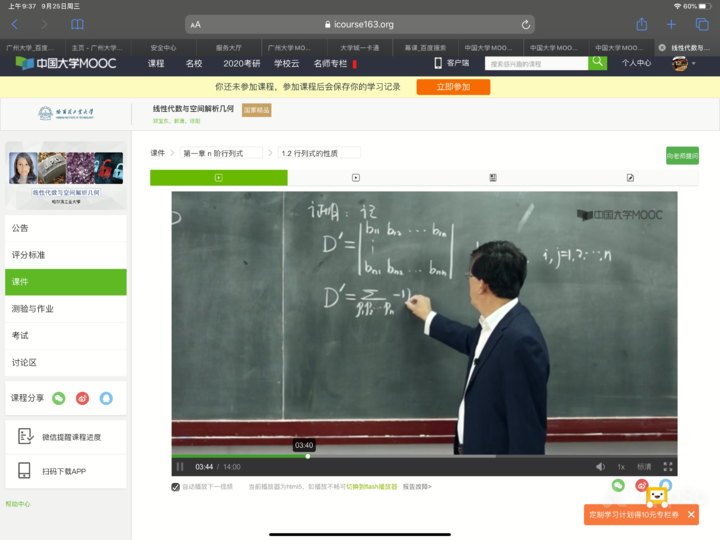Seek using the video progress bar
This screenshot has height=540, width=720.
coord(424,456)
